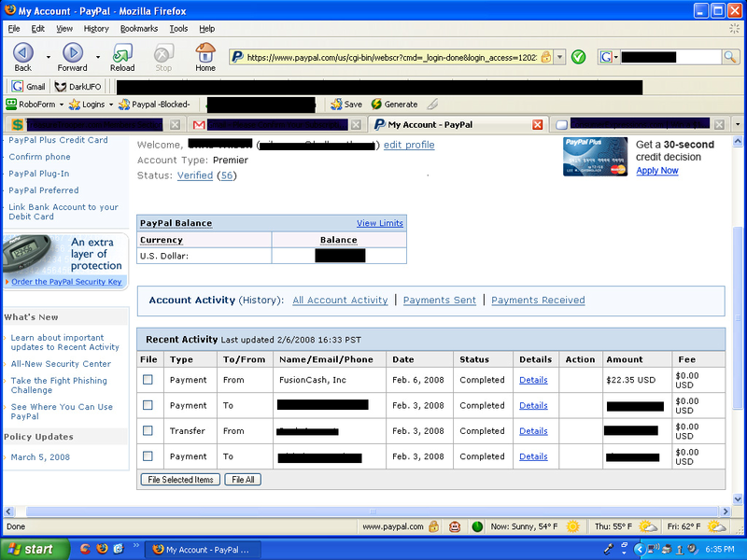Viewport: 747px width, 560px height.
Task: Check the FusionCash, Inc payment checkbox
Action: point(148,380)
